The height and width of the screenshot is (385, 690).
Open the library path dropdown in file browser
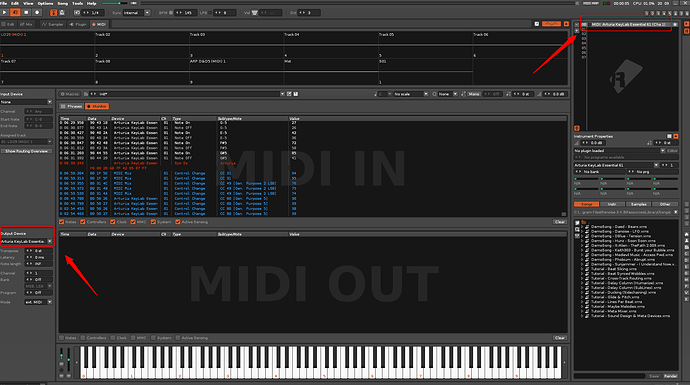(675, 212)
